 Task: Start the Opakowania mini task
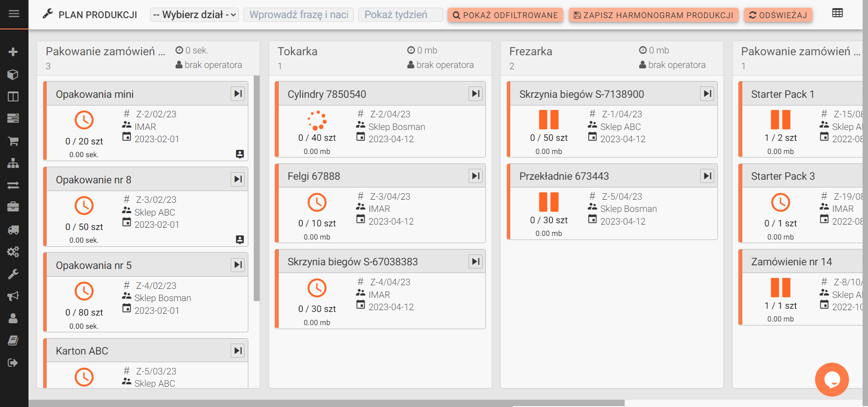coord(238,94)
